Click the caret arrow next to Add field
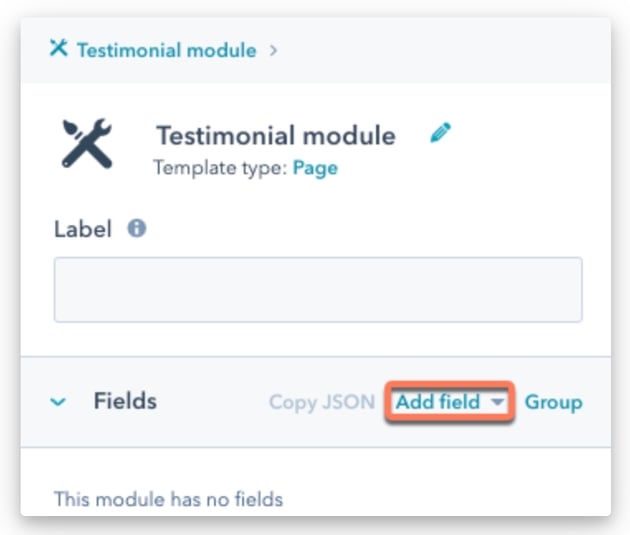The image size is (630, 535). point(498,403)
